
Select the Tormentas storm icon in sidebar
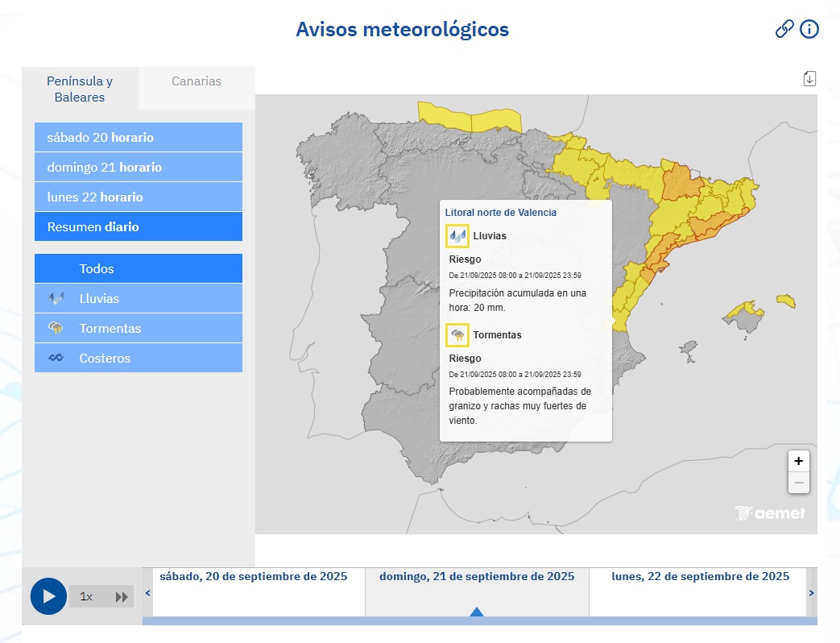point(56,327)
